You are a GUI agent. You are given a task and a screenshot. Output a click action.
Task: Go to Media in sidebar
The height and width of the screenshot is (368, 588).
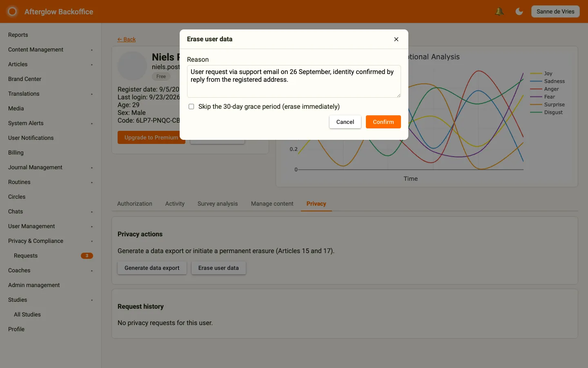click(51, 108)
